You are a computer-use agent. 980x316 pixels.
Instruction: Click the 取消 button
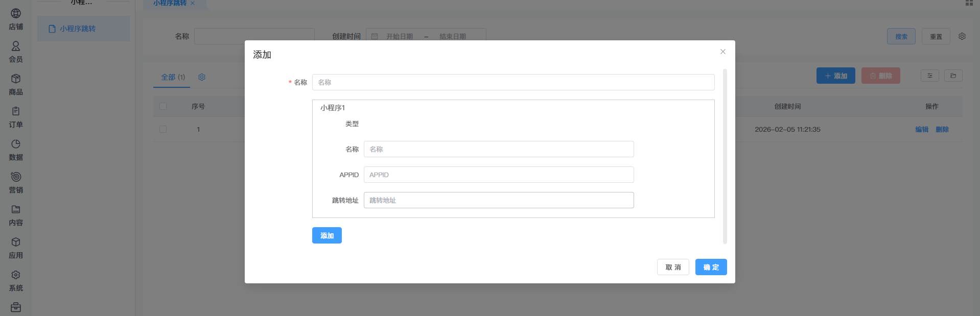tap(673, 267)
